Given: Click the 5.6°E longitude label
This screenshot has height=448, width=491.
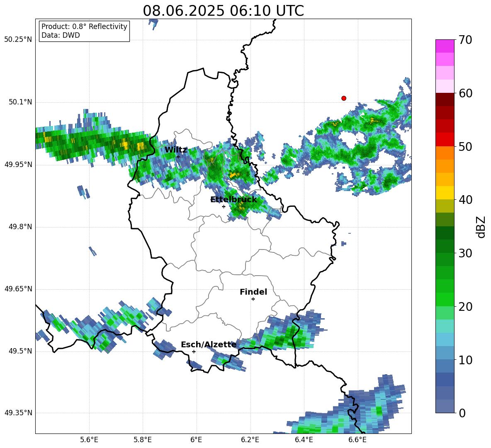Looking at the screenshot, I should coord(89,440).
